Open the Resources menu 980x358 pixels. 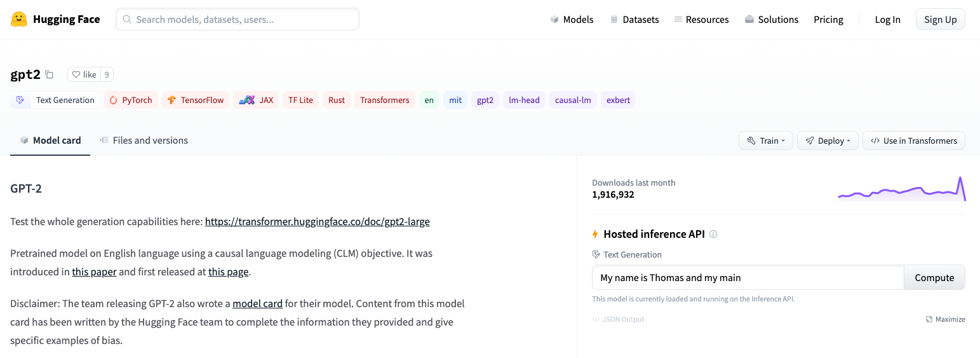click(701, 19)
